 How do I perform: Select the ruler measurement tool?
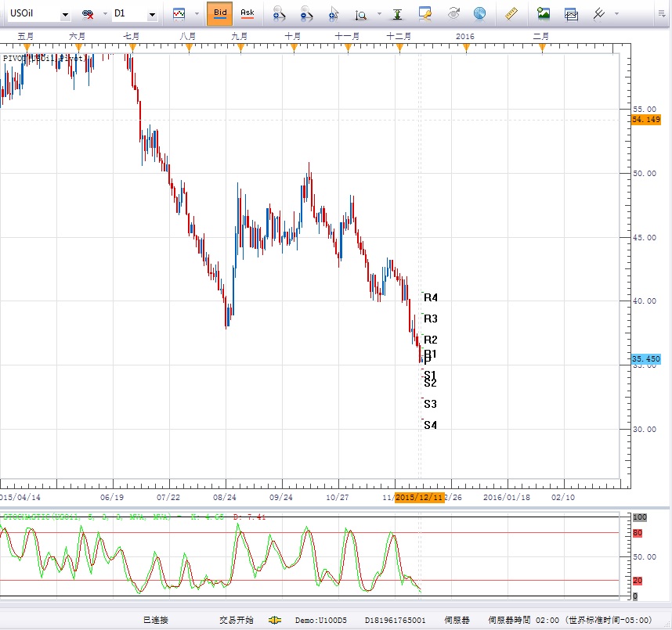(511, 14)
